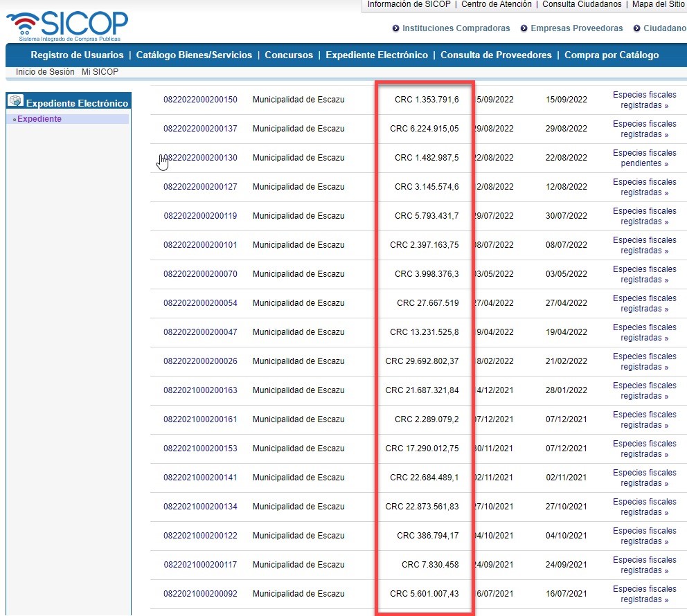Click Especies fiscales registradas dated 30/07/2022
This screenshot has width=687, height=616.
point(645,216)
